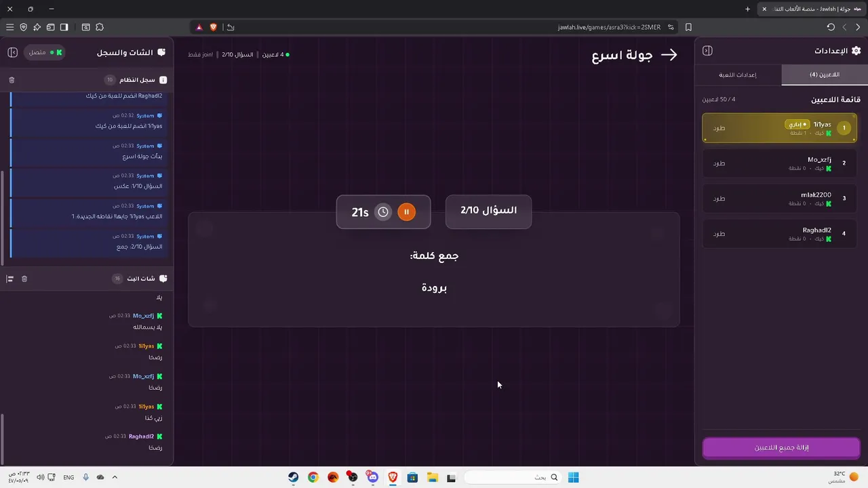Click the إداري badge on 1i1yas
The width and height of the screenshot is (868, 488).
(x=797, y=125)
